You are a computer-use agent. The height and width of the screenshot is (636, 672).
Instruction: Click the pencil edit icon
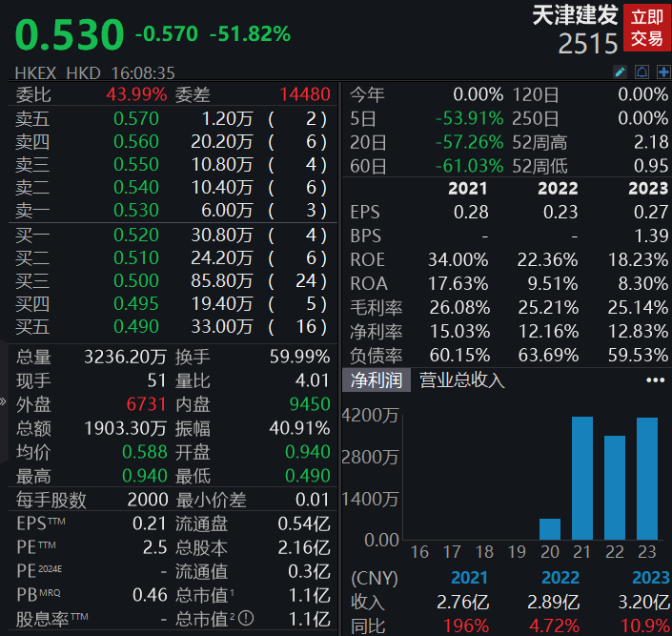[x=620, y=72]
